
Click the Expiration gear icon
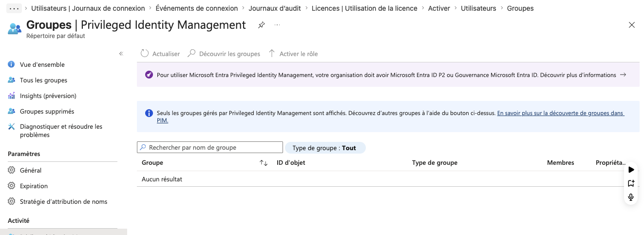[11, 186]
